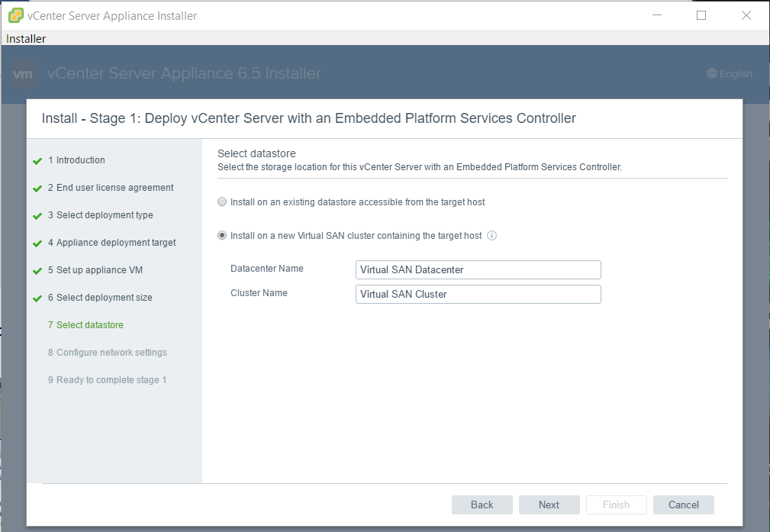Screen dimensions: 770x532
Task: Click the Select datastore heading
Action: click(x=256, y=153)
